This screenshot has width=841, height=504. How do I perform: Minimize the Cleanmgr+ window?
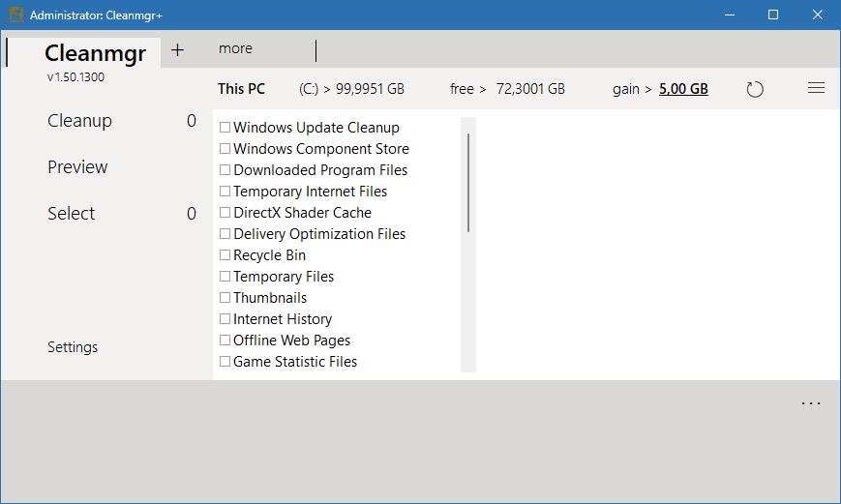pos(730,15)
